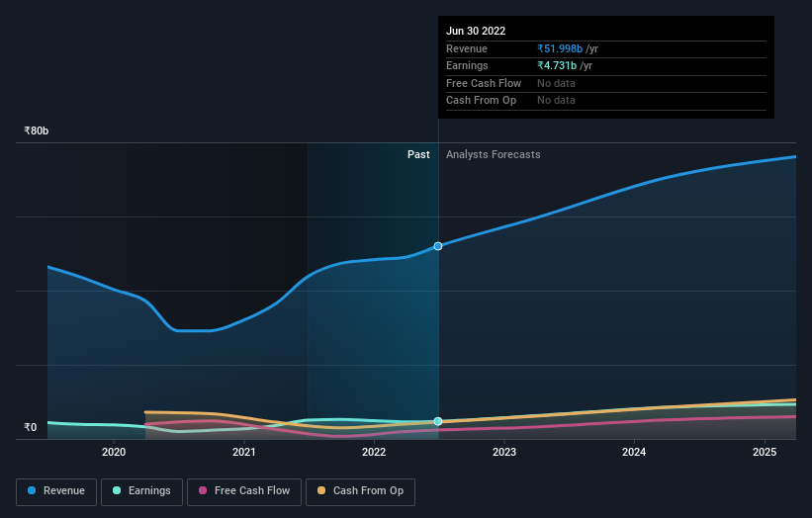This screenshot has width=812, height=518.
Task: Click the ₹51.998b revenue value
Action: (560, 48)
